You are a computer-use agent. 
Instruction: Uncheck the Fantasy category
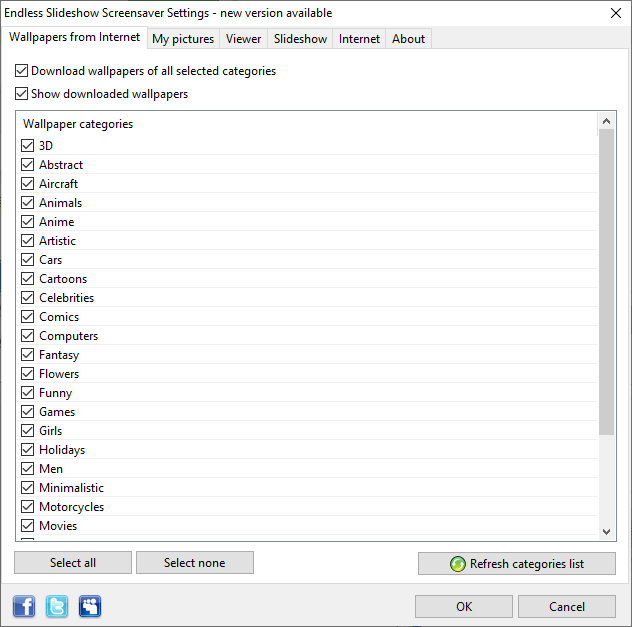point(27,355)
